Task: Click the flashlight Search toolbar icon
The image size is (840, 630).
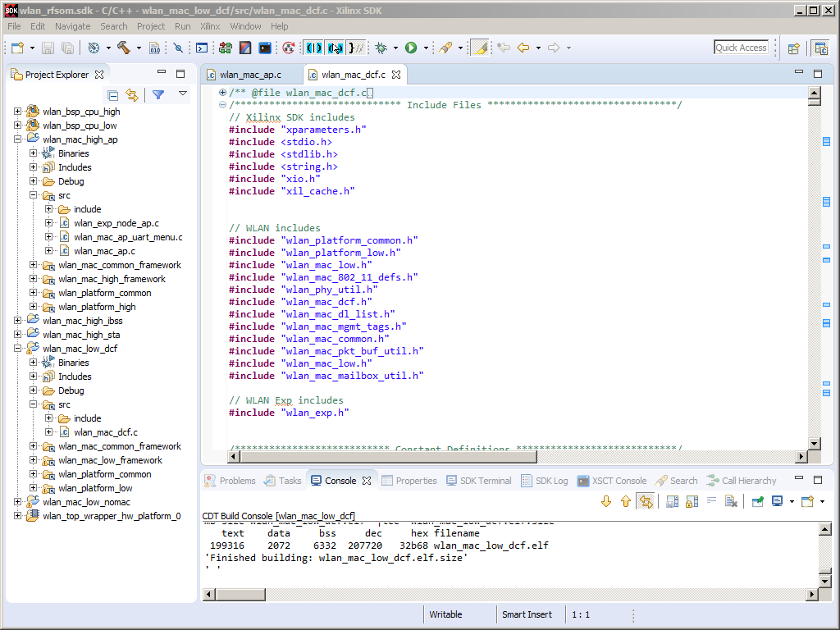Action: point(445,48)
